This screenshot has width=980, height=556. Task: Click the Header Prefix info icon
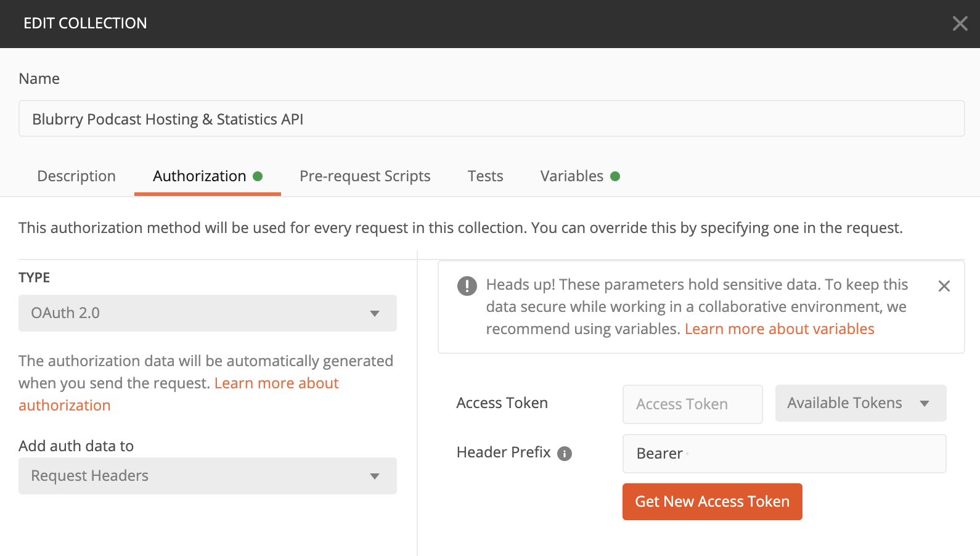[x=565, y=454]
